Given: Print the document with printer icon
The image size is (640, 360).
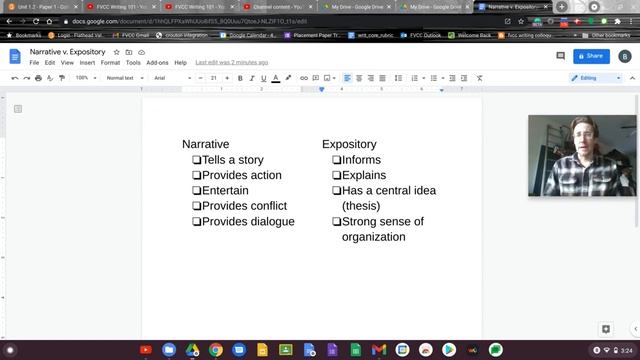Looking at the screenshot, I should [x=38, y=78].
